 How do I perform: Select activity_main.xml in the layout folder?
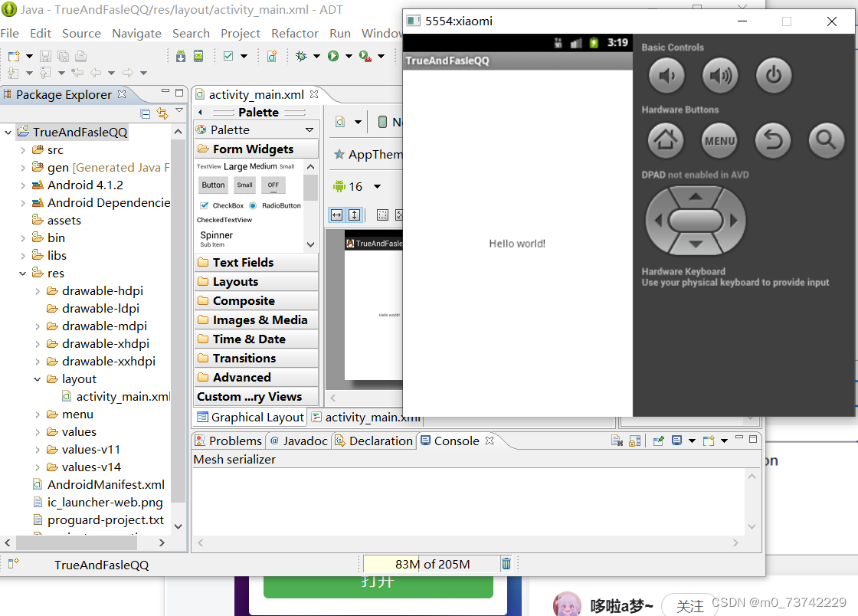click(116, 397)
